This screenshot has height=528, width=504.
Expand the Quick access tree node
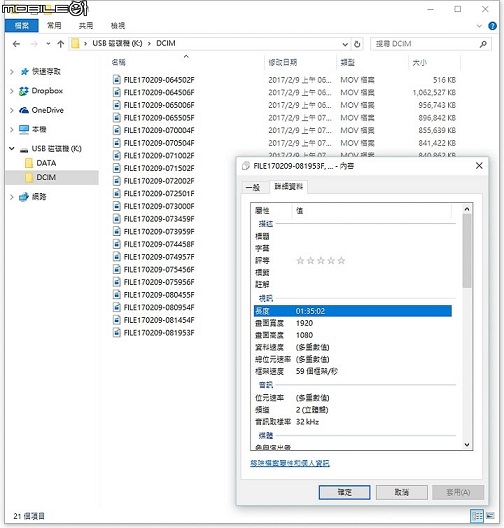tap(12, 72)
